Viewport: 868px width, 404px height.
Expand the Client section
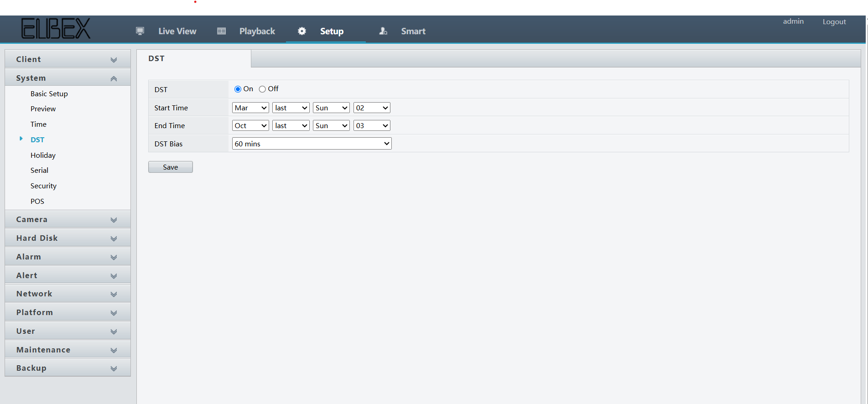68,59
